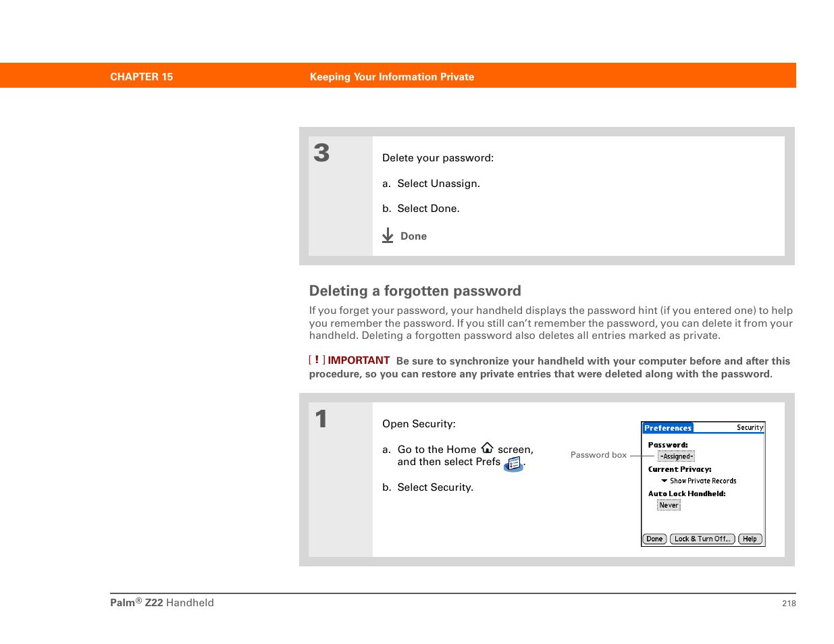Click the Deleting a forgotten password heading
834x644 pixels.
[x=415, y=291]
